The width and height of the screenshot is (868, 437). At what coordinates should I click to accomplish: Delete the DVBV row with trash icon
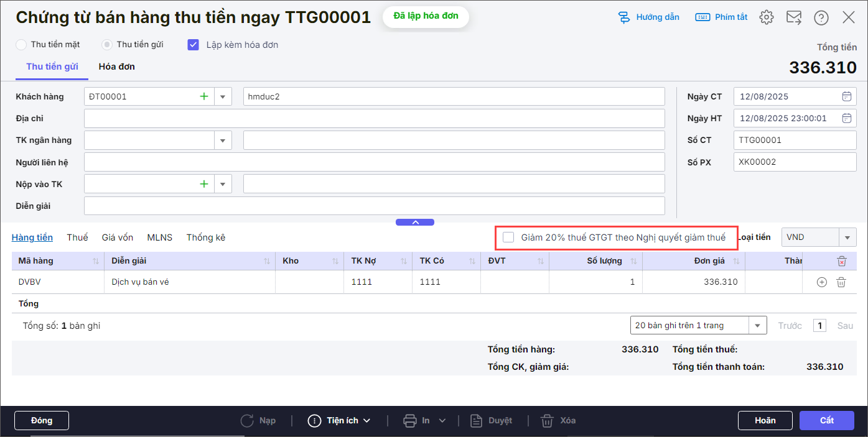coord(841,282)
